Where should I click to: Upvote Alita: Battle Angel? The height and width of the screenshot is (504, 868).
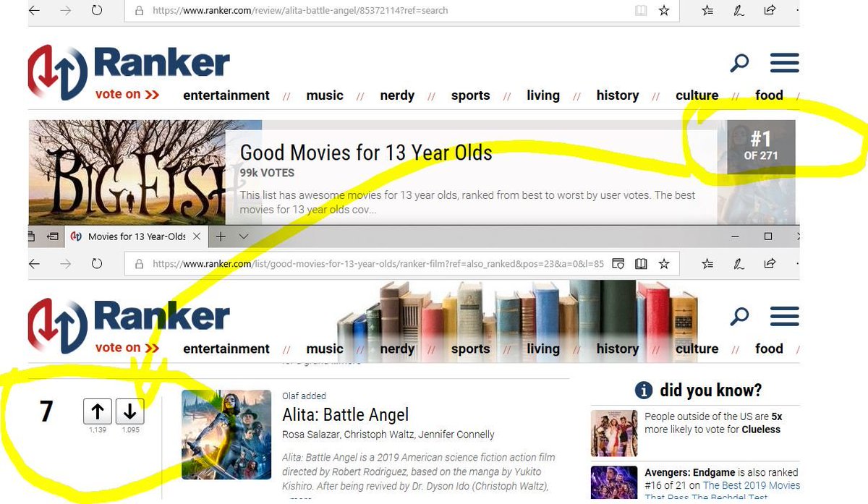pos(98,412)
